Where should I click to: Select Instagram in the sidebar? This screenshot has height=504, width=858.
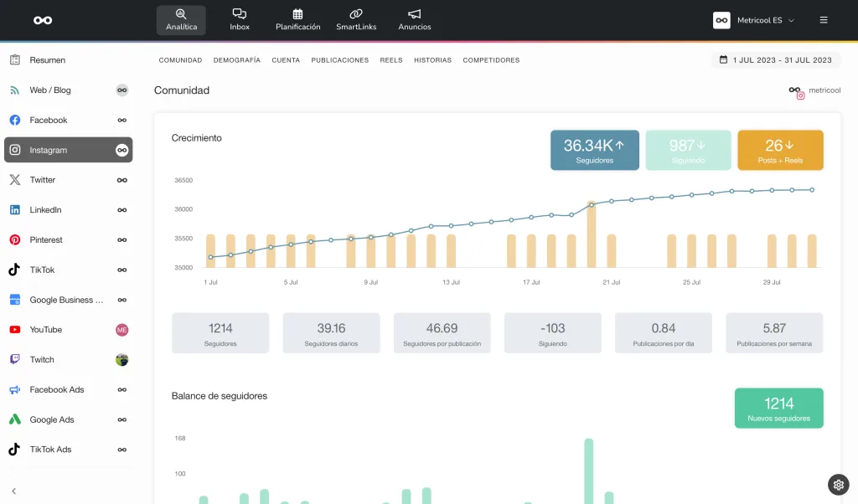pyautogui.click(x=69, y=150)
